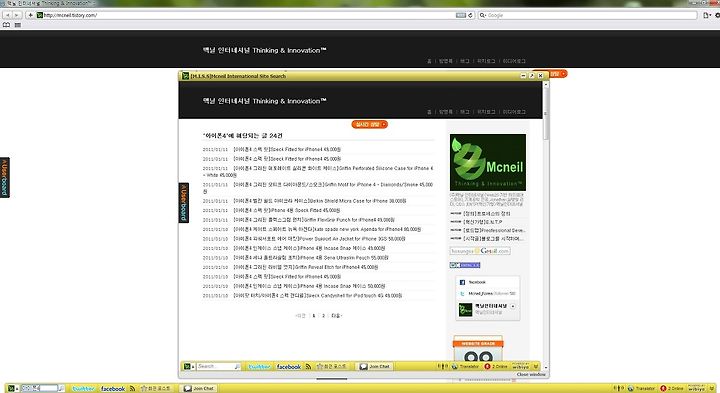The image size is (720, 393).
Task: Click 2 Online indicator in popup toolbar
Action: pos(496,366)
